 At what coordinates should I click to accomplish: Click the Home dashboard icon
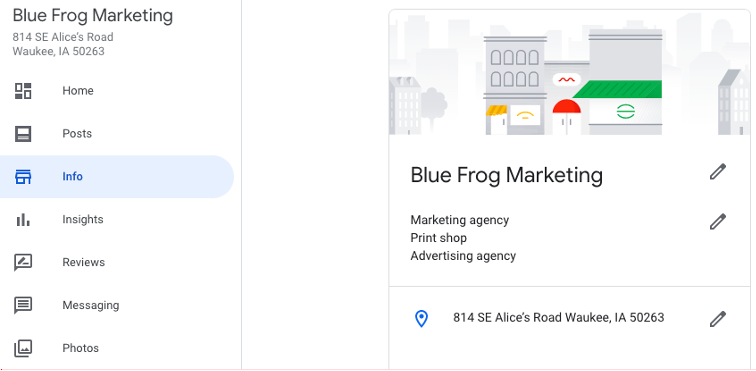pyautogui.click(x=23, y=91)
